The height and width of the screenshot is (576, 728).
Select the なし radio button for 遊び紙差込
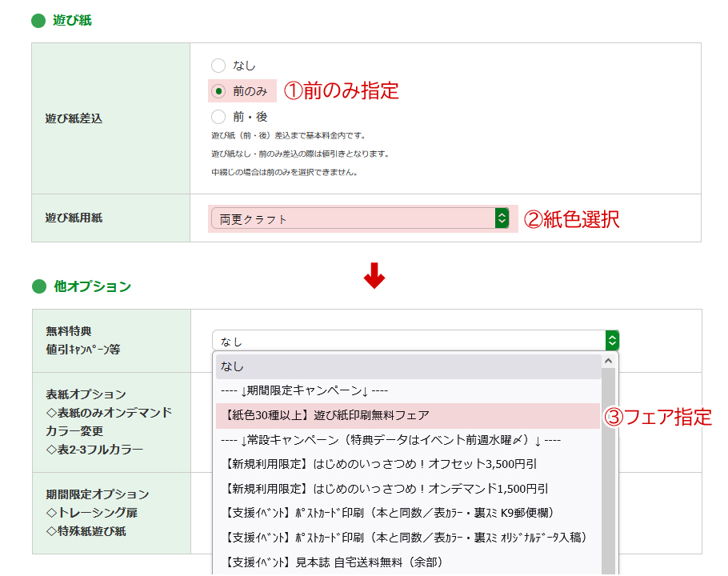(x=218, y=66)
